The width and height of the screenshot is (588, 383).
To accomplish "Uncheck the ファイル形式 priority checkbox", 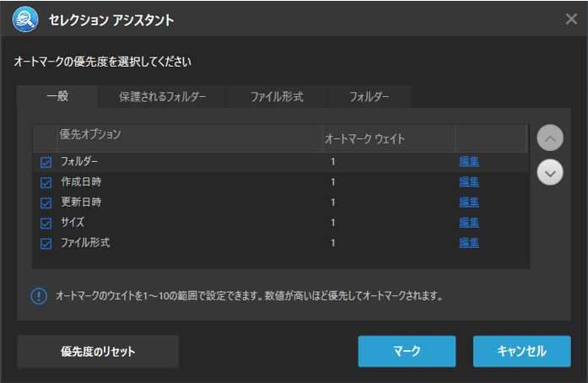I will [x=46, y=243].
